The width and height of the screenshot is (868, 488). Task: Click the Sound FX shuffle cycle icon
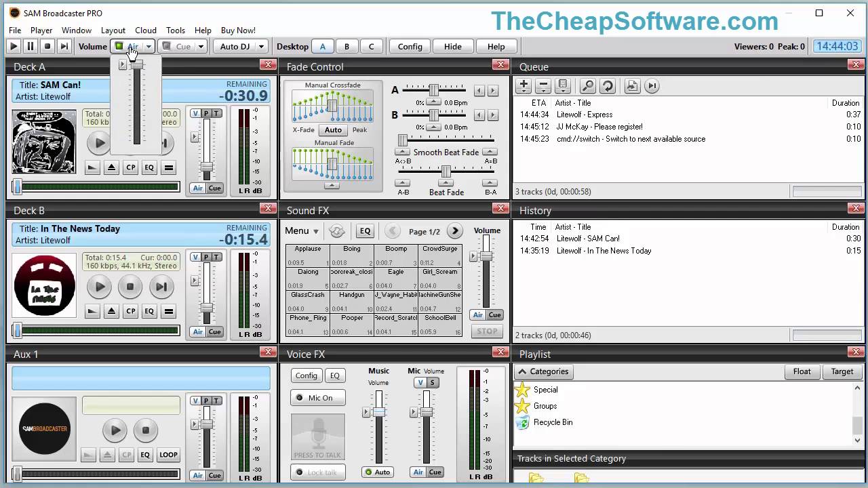(x=337, y=231)
